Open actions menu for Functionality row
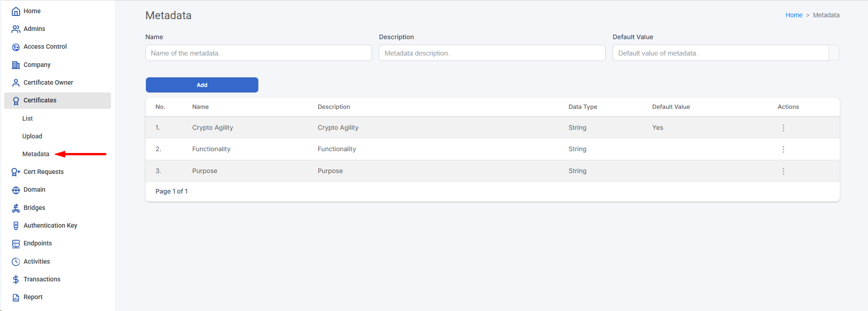 [x=783, y=149]
